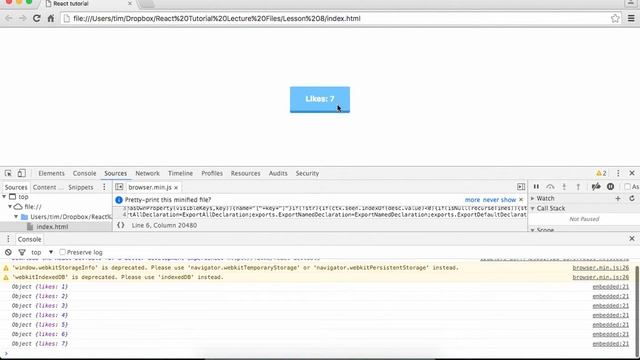Enable the Preserve log checkbox
This screenshot has width=640, height=360.
62,252
